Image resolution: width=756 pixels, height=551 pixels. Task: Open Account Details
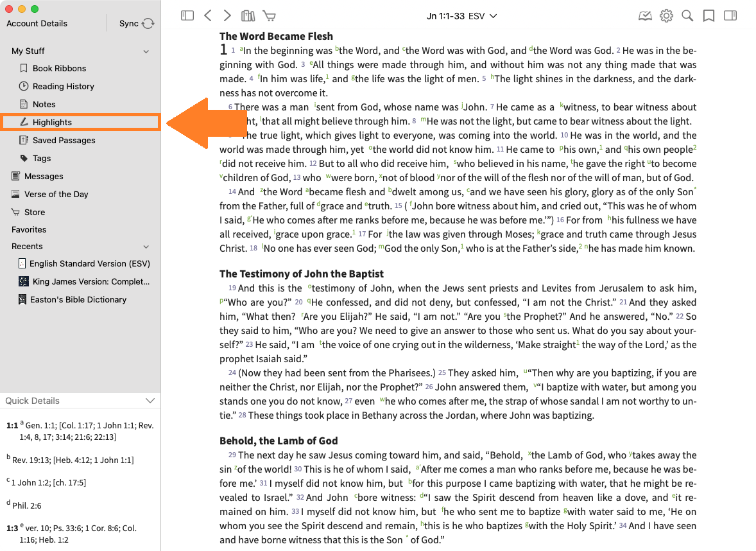(x=37, y=24)
